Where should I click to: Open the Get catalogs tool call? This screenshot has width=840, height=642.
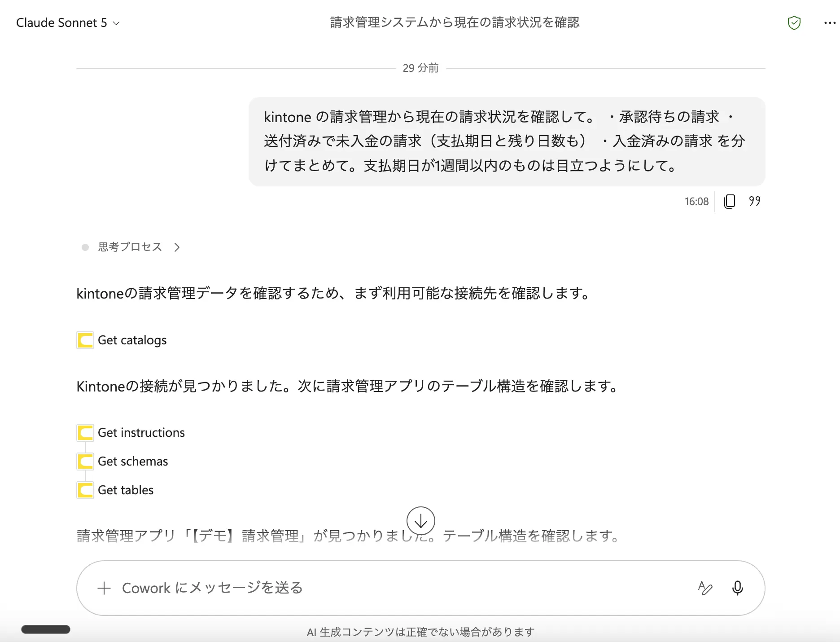(x=132, y=340)
